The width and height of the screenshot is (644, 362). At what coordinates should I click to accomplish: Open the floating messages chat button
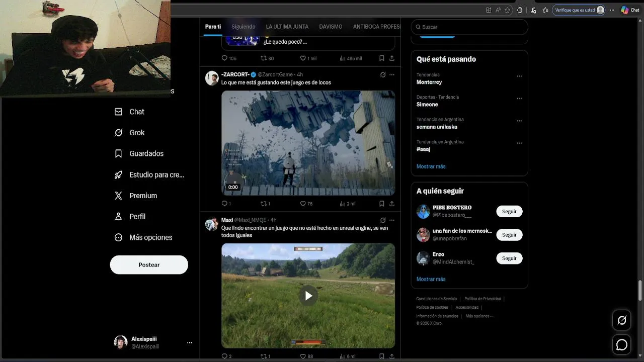622,344
